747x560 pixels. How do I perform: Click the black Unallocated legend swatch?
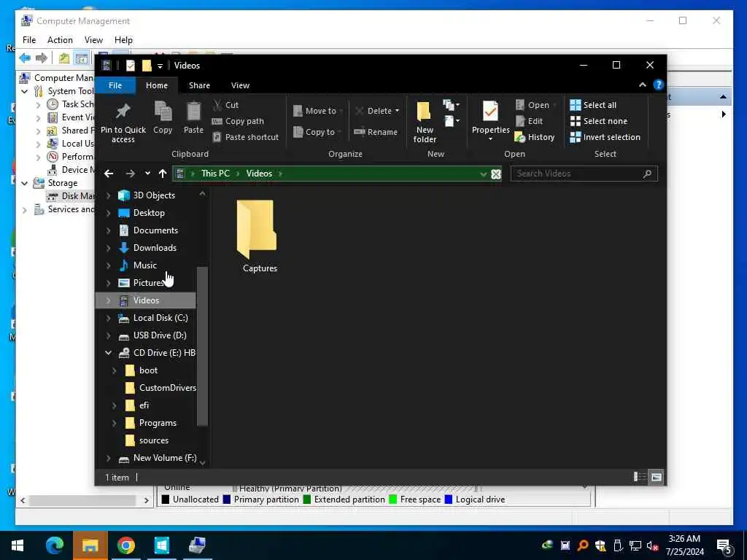coord(166,499)
